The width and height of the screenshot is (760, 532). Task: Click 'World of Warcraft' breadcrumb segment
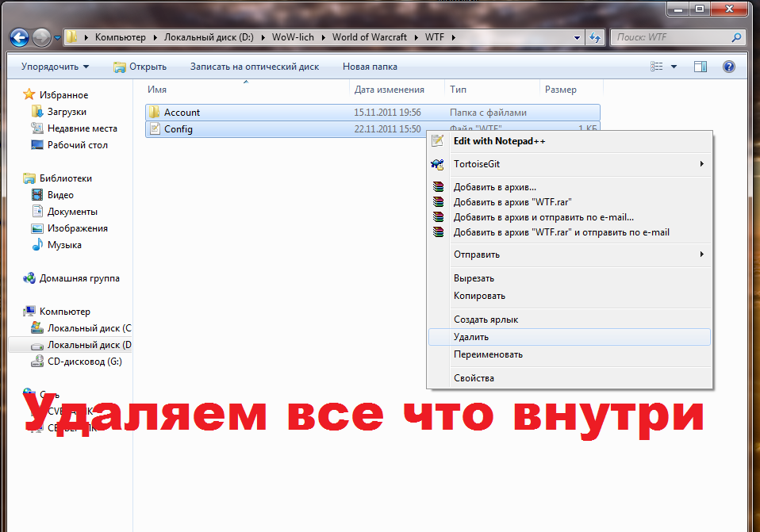point(370,37)
